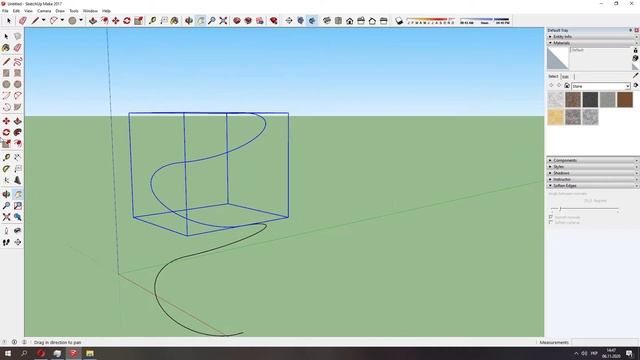Click the soften angle slider
640x360 pixels.
(x=584, y=209)
